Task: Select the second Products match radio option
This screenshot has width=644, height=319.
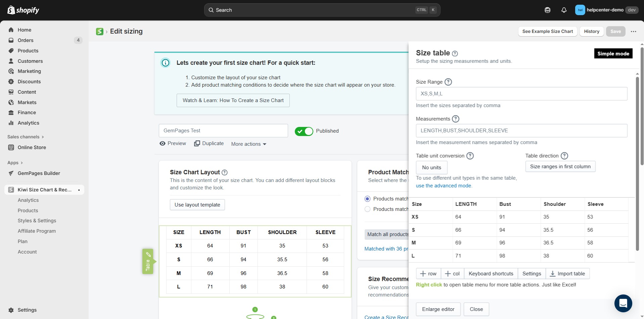Action: click(x=367, y=209)
